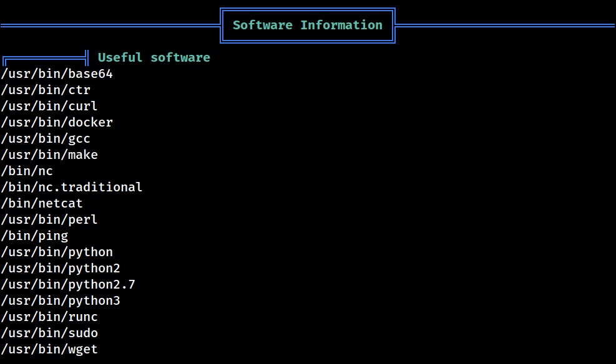The width and height of the screenshot is (616, 364).
Task: Click the /usr/bin/gcc line
Action: pos(46,139)
